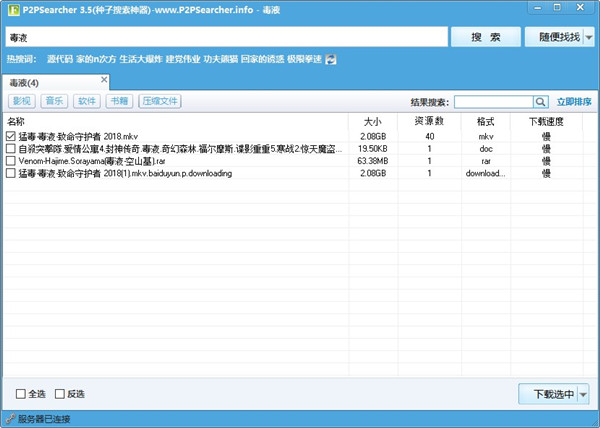
Task: Click the 搜索 search button
Action: [x=486, y=37]
